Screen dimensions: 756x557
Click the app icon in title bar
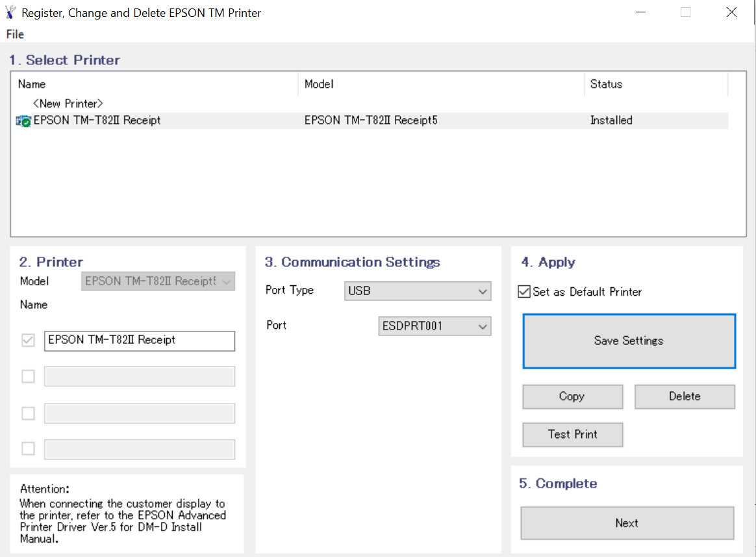[x=10, y=12]
